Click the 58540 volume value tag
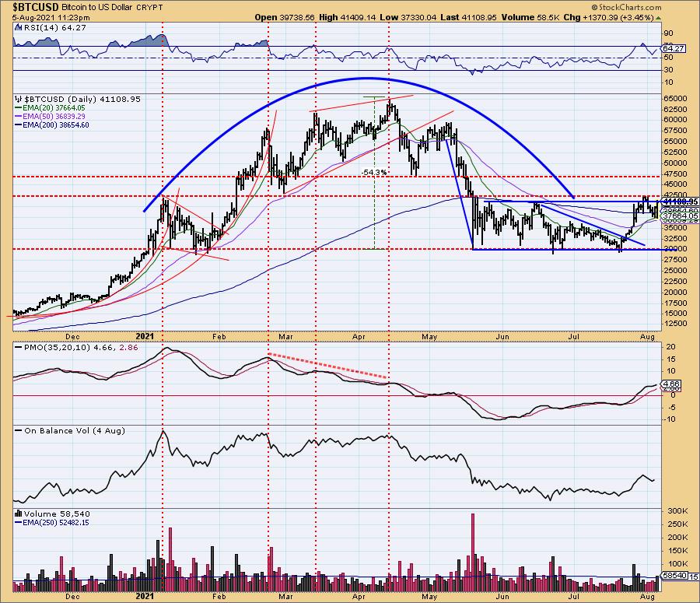The image size is (700, 603). tap(674, 577)
